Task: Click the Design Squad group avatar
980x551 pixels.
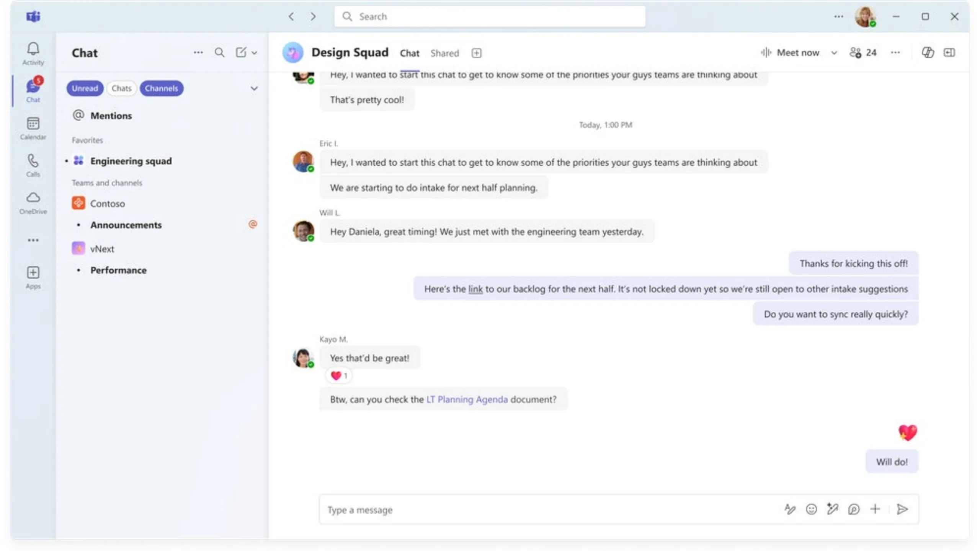Action: 292,52
